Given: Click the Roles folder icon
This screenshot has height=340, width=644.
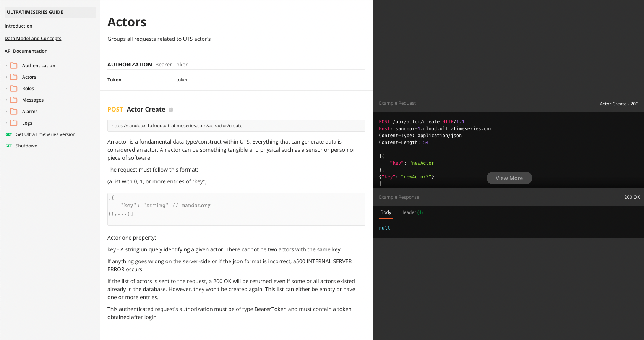Looking at the screenshot, I should [14, 89].
